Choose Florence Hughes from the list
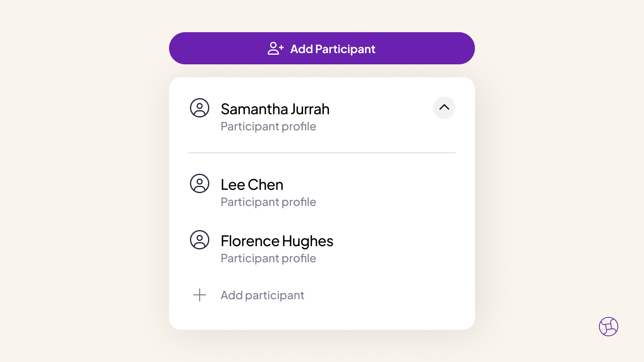The width and height of the screenshot is (644, 362). click(277, 241)
